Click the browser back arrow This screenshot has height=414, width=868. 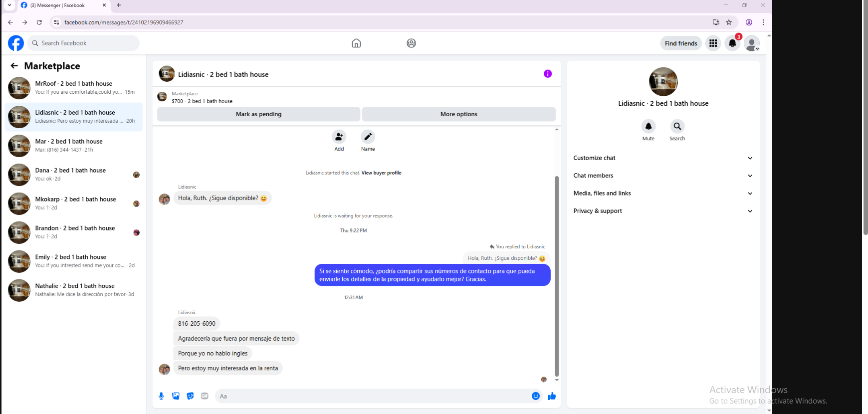tap(10, 22)
